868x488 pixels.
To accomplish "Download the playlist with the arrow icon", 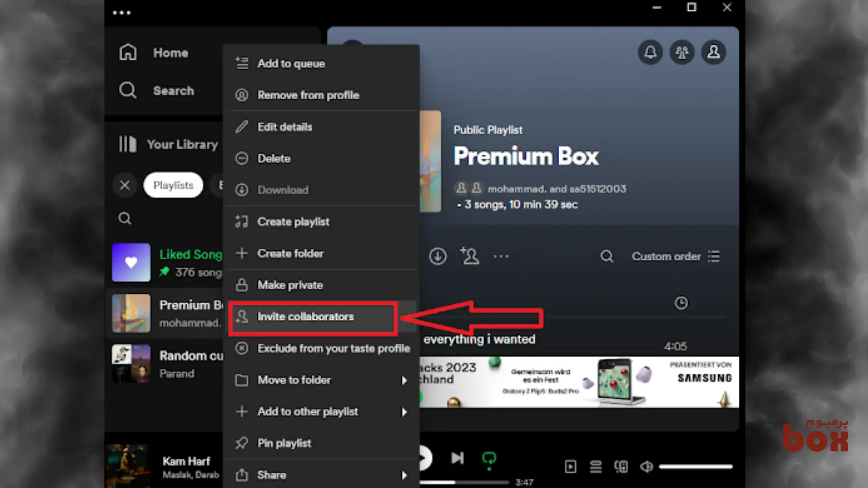I will (x=438, y=256).
